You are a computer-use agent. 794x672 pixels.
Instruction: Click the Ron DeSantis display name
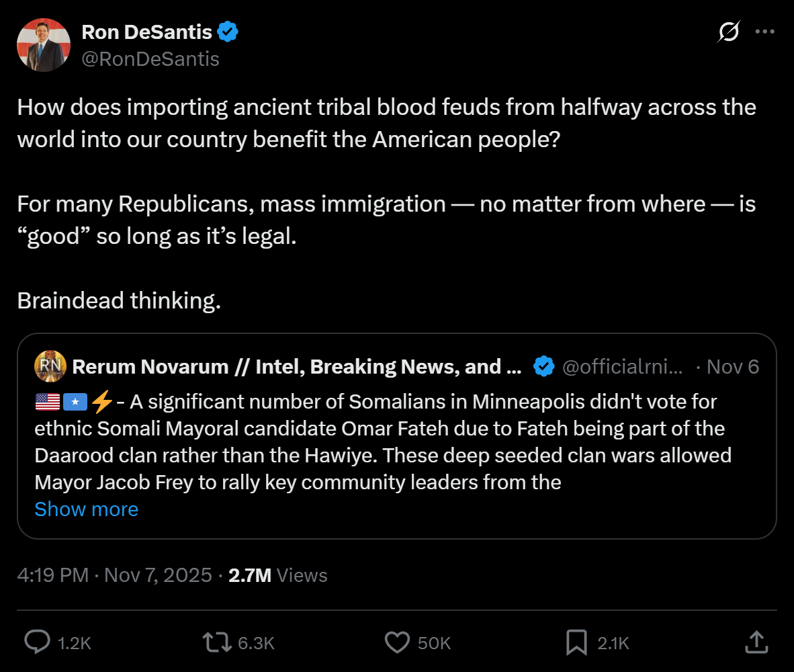147,32
